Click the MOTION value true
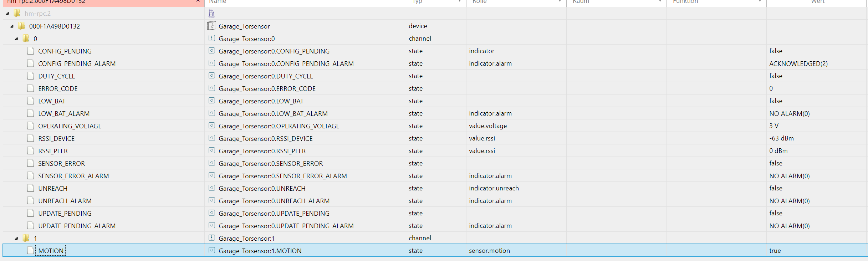 pyautogui.click(x=775, y=251)
